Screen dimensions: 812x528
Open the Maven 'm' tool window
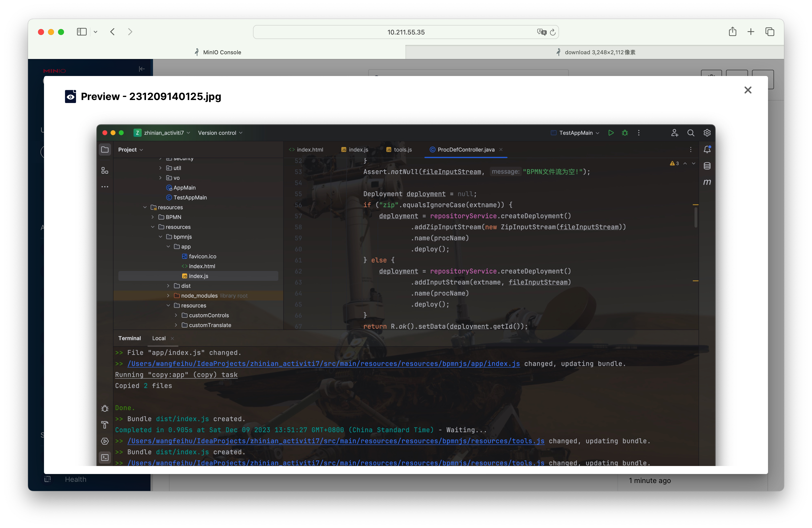point(707,182)
